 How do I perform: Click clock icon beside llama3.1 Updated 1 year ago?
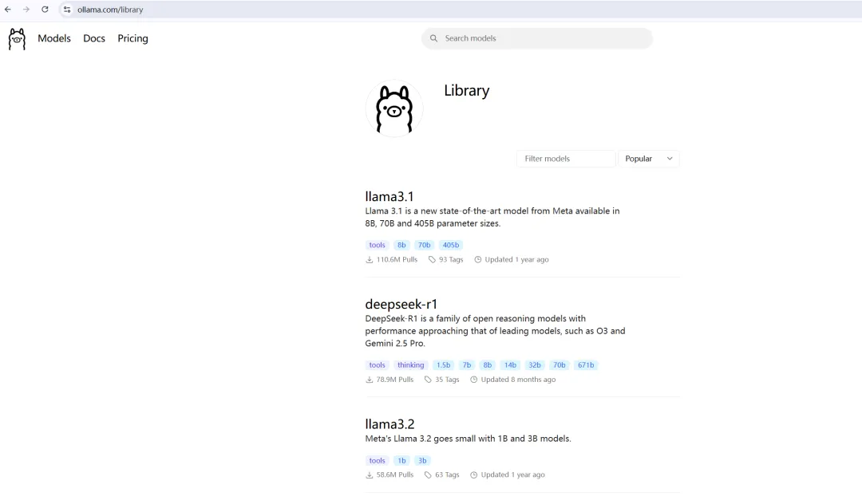pos(478,260)
